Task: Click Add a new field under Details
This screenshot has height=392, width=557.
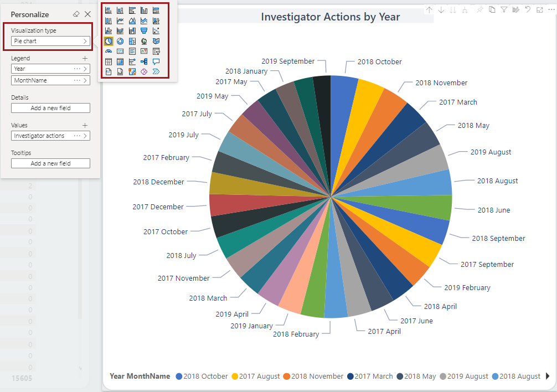Action: [50, 107]
